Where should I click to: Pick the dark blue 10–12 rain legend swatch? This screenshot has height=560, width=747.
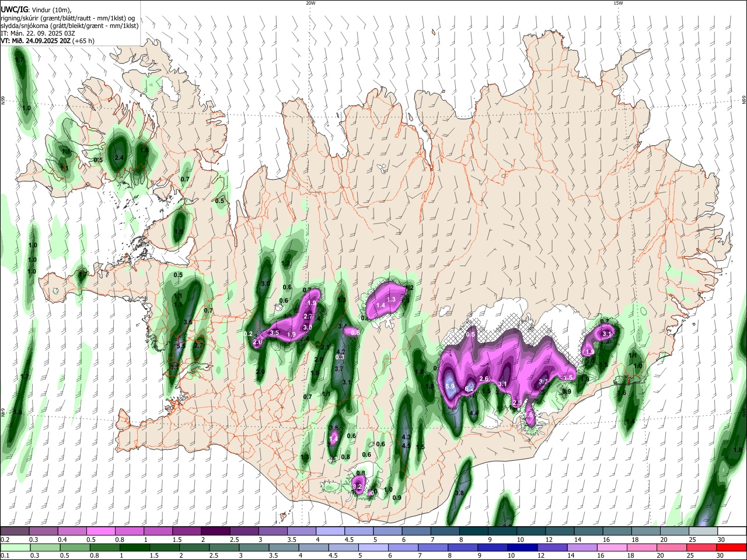522,547
